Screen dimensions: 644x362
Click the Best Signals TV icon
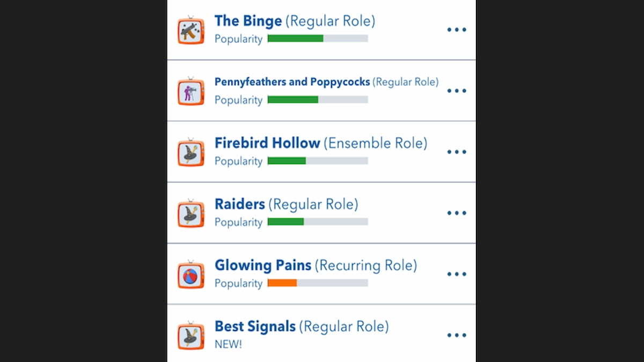(x=191, y=335)
